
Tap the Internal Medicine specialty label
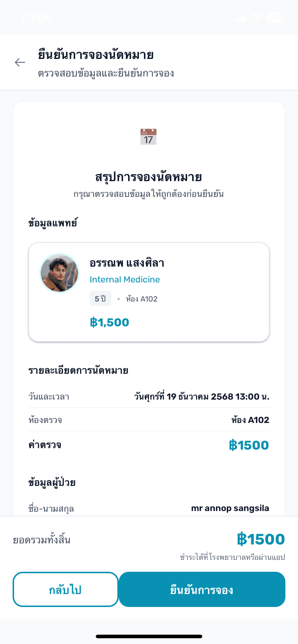[125, 280]
